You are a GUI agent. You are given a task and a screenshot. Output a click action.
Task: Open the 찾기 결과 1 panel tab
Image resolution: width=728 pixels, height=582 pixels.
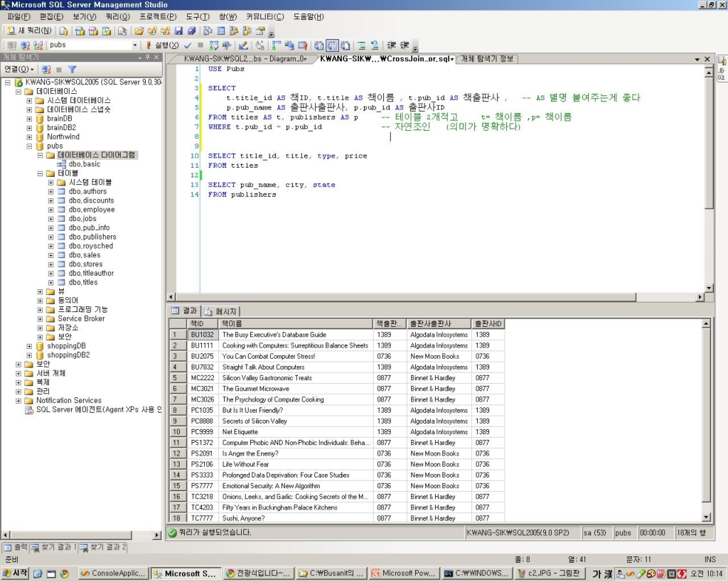(x=53, y=547)
